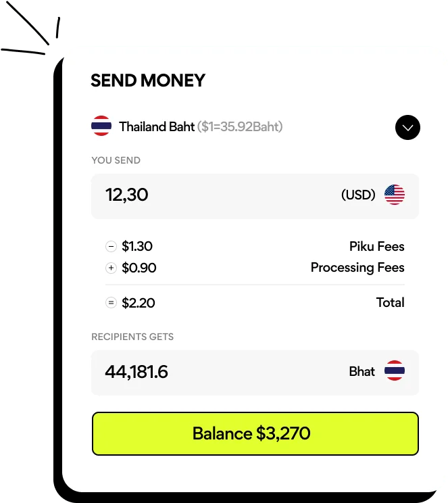Click the Processing Fees label

click(357, 268)
